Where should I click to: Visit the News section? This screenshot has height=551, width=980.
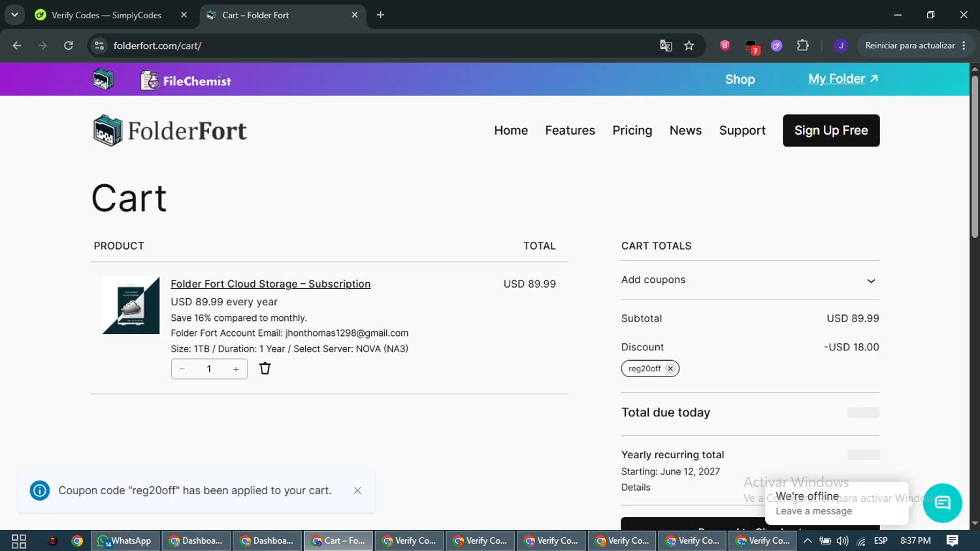pos(685,131)
